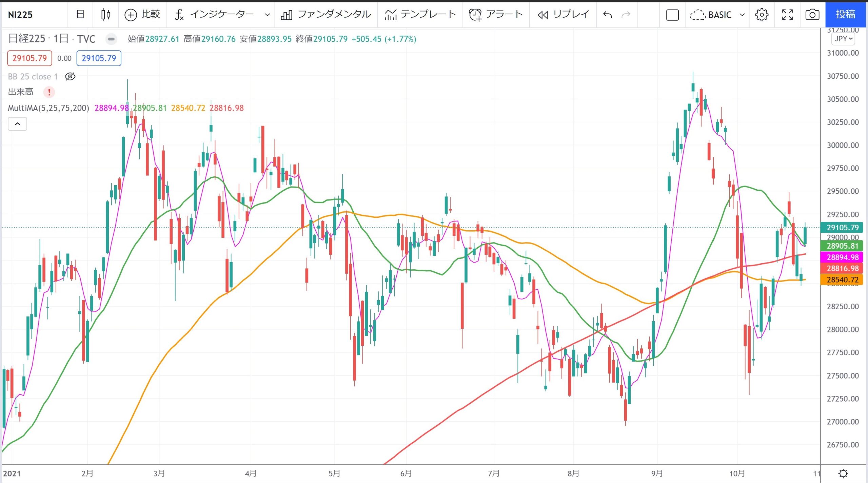
Task: Click the orange 28540.72 legend value
Action: 188,108
